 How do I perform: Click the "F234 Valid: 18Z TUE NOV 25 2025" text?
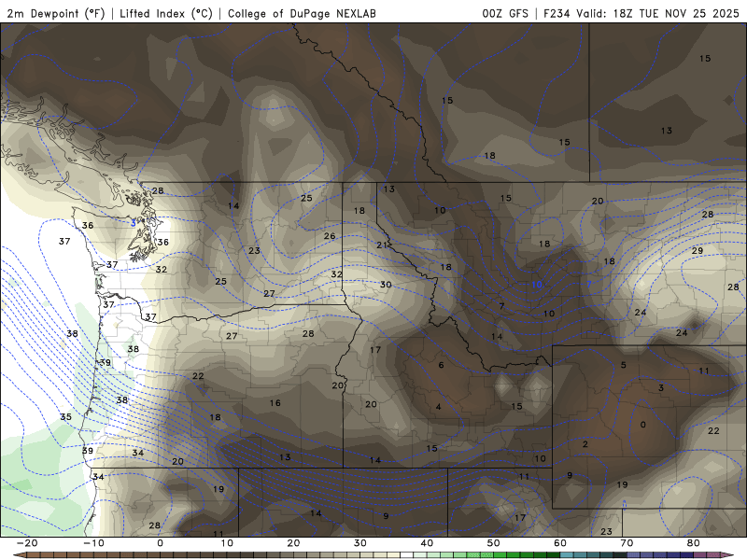click(x=641, y=13)
